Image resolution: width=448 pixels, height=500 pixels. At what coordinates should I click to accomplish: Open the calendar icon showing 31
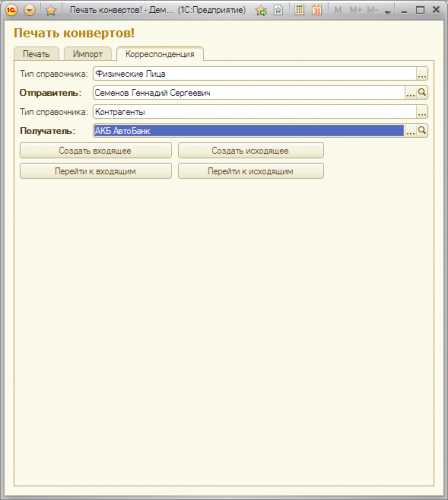pos(317,10)
